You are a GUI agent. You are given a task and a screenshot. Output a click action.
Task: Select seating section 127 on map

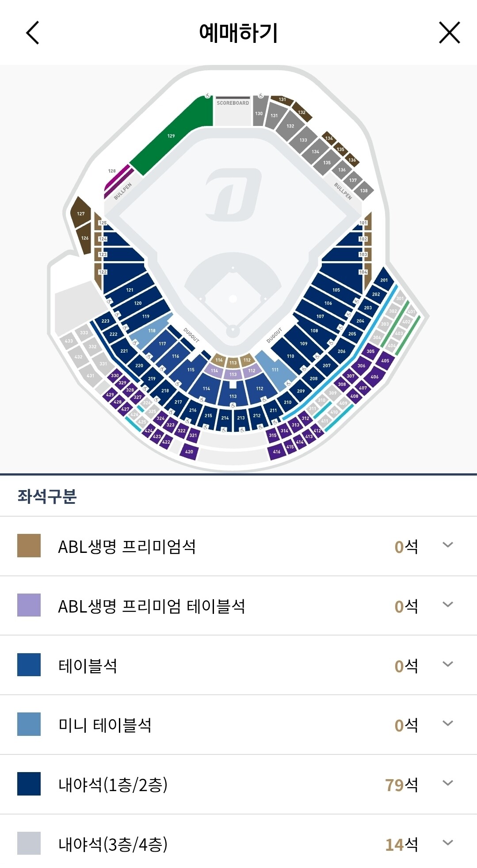click(x=80, y=213)
